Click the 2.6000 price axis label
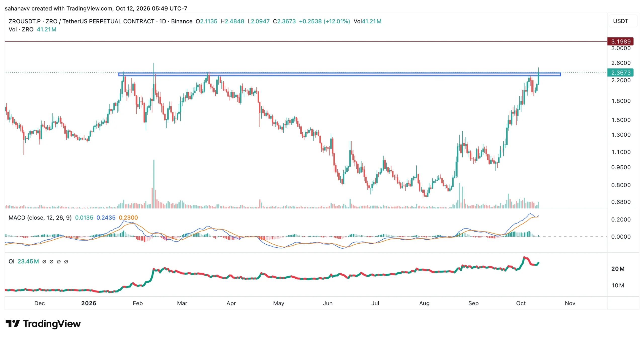Screen dimensions: 644x338 point(621,63)
